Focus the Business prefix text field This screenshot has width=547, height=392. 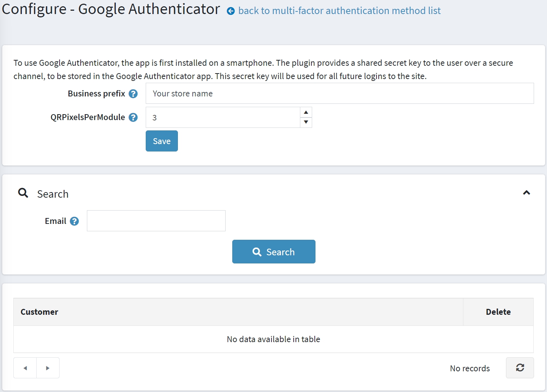pyautogui.click(x=339, y=93)
